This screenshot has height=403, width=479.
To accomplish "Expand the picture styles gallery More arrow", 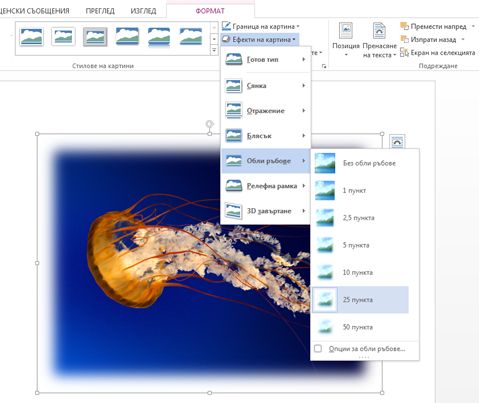I will pyautogui.click(x=214, y=50).
